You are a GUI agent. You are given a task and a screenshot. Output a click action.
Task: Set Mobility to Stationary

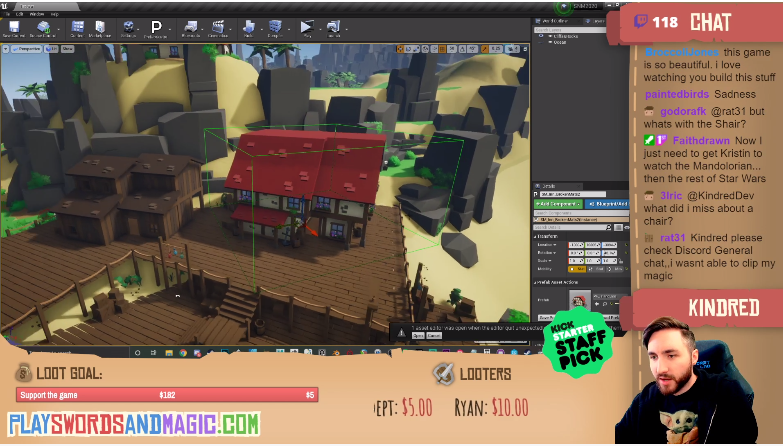[x=596, y=269]
